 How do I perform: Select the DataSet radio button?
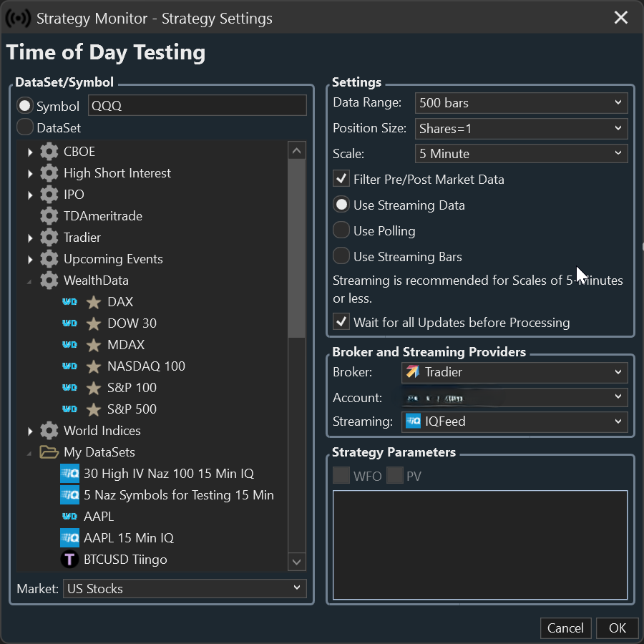(x=25, y=127)
